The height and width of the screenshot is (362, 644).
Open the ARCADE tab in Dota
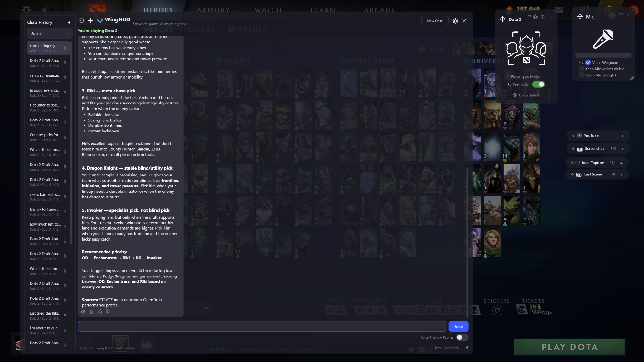[379, 10]
